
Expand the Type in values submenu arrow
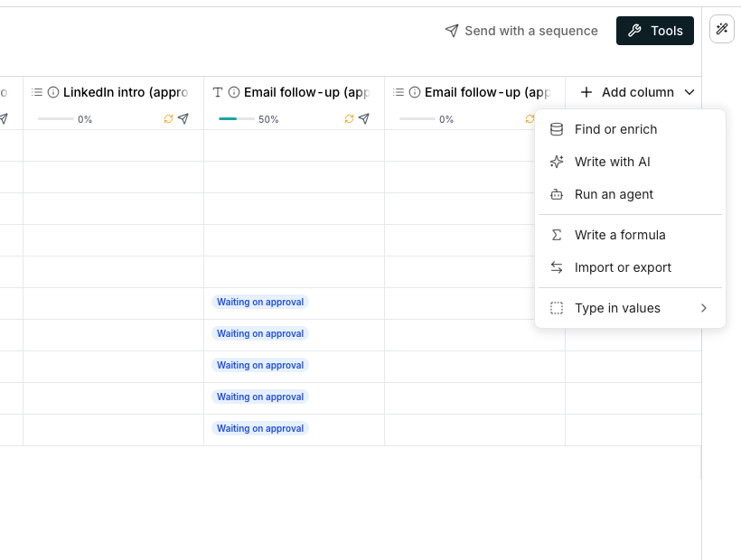click(704, 308)
